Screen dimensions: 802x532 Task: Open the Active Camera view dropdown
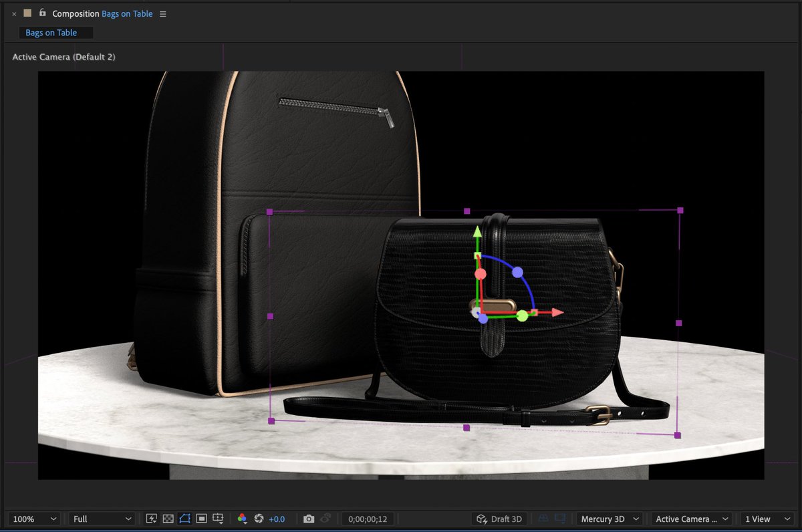point(691,519)
